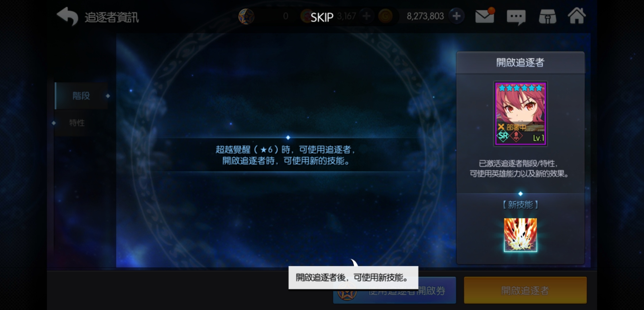Tap the 追逐者資訊 title text

pos(112,18)
